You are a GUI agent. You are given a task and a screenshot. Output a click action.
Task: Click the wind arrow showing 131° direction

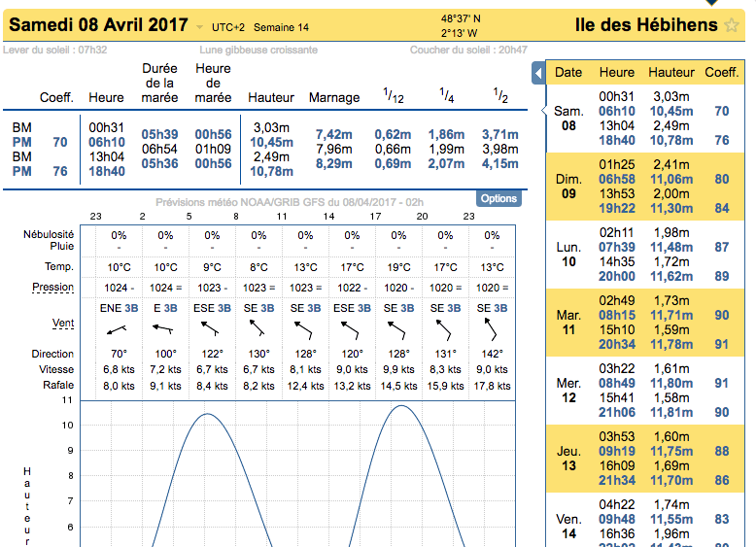(x=445, y=329)
